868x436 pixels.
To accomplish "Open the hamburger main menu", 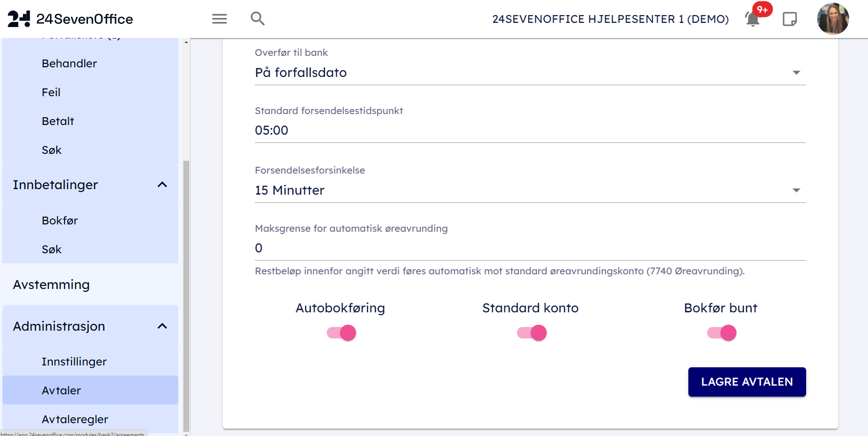I will (x=220, y=19).
